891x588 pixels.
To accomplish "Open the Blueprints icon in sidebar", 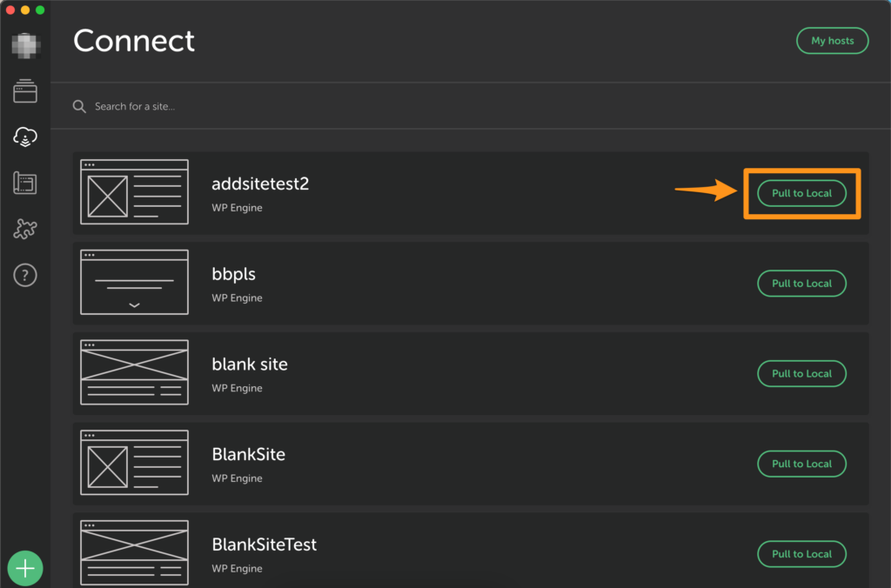I will 25,183.
